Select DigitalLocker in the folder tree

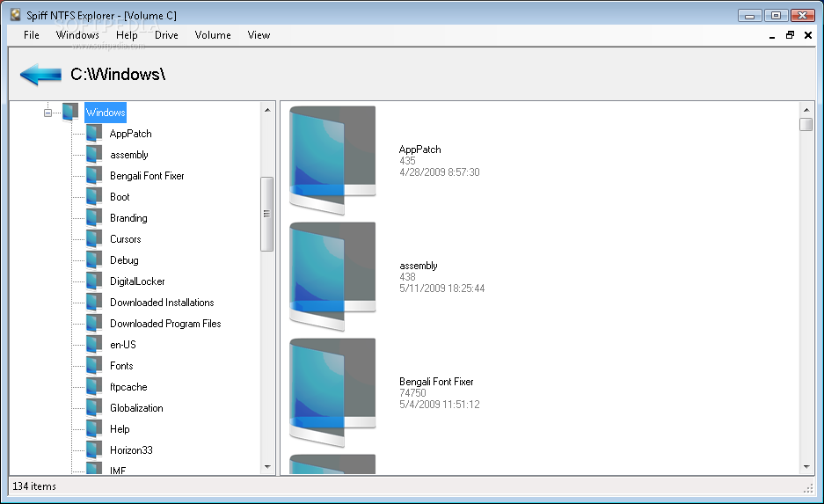tap(137, 281)
